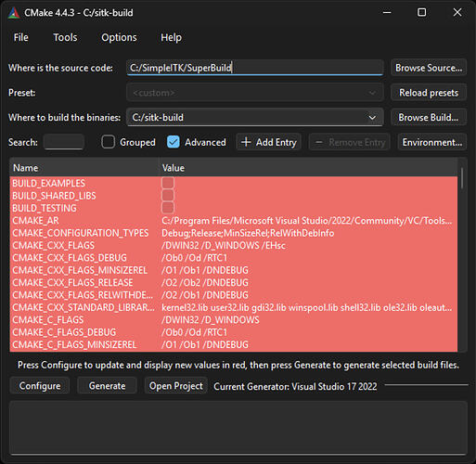Image resolution: width=476 pixels, height=464 pixels.
Task: Click the kernel32.lib user32.lib value
Action: point(307,307)
